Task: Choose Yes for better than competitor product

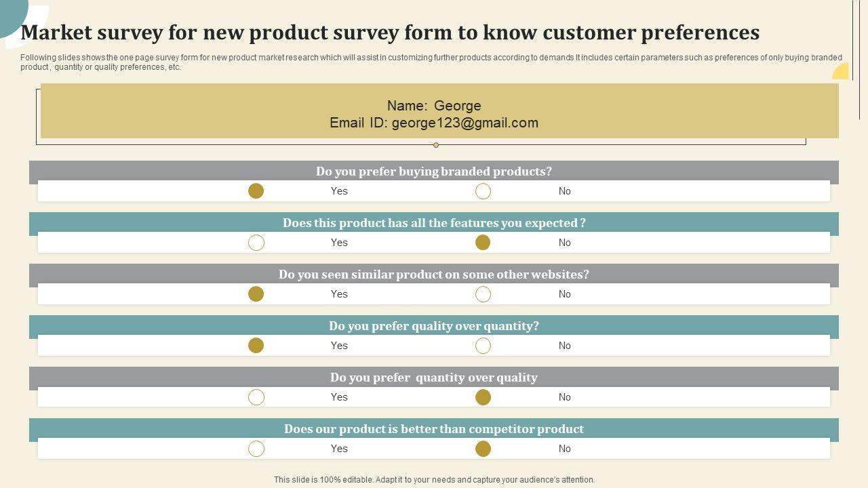Action: [x=256, y=449]
